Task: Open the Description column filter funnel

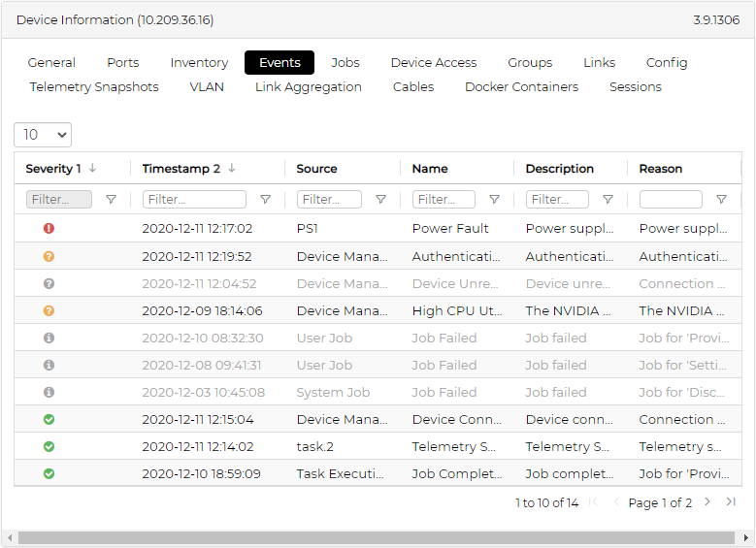Action: point(608,200)
